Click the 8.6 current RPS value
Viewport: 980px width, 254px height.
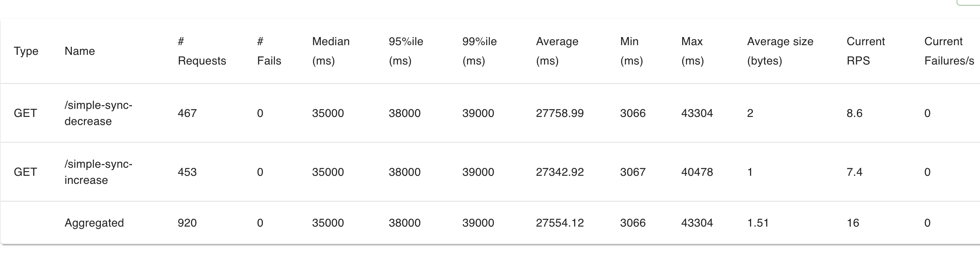(854, 113)
